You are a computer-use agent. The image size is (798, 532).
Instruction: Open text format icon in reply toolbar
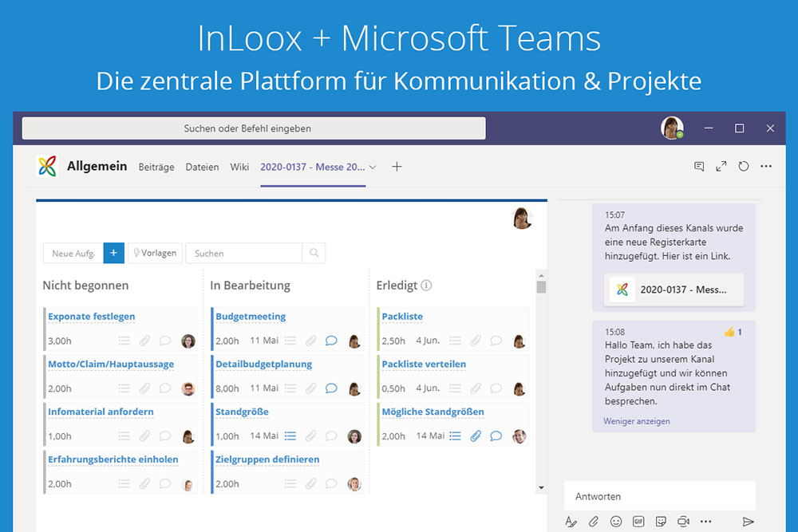(571, 522)
